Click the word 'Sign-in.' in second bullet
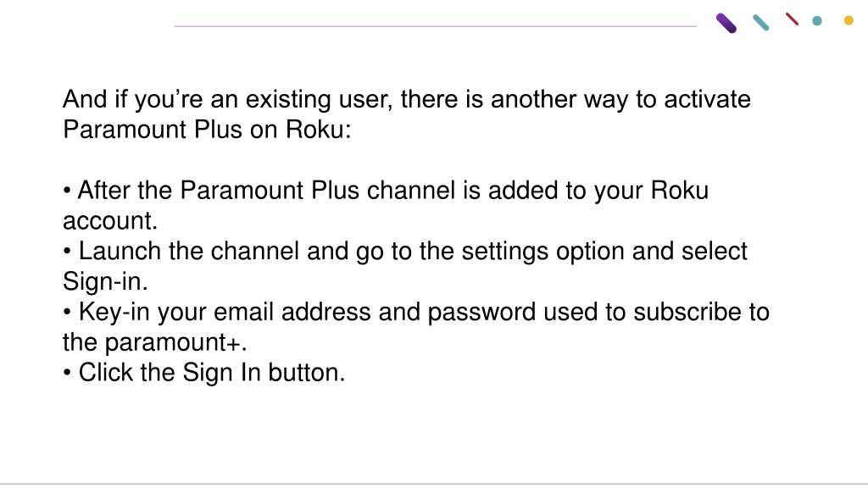Image resolution: width=868 pixels, height=488 pixels. 105,281
